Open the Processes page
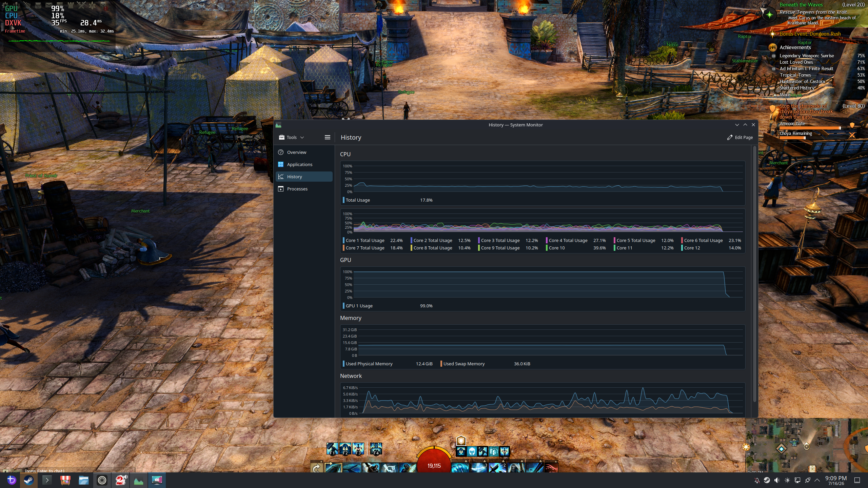This screenshot has height=488, width=868. (304, 189)
